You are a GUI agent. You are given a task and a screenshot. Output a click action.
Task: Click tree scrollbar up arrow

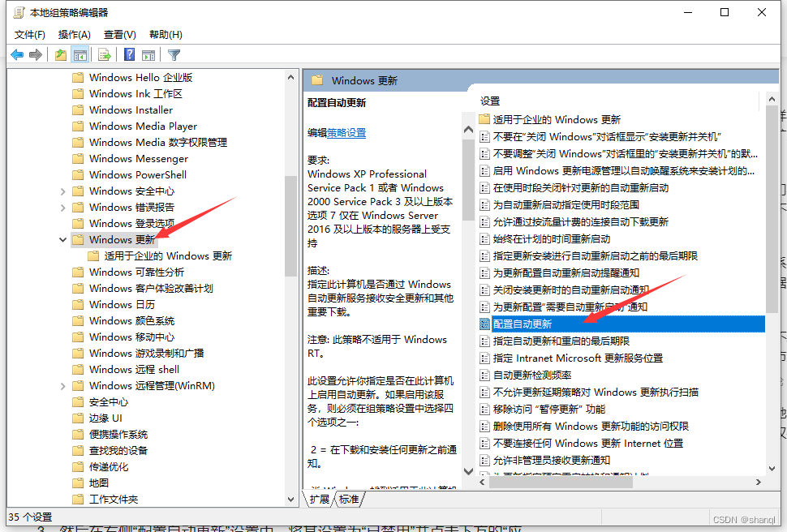click(290, 77)
